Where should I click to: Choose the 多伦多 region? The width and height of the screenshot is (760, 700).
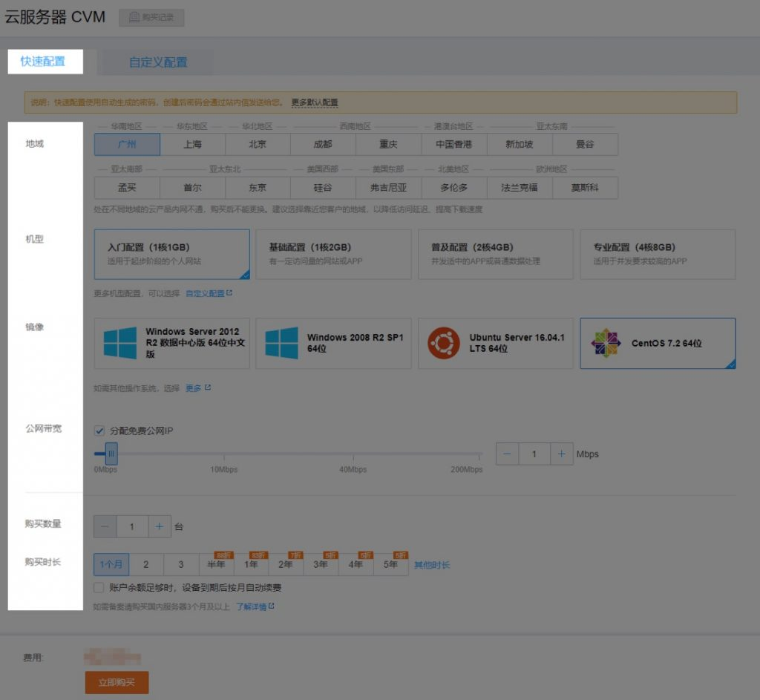pos(454,188)
